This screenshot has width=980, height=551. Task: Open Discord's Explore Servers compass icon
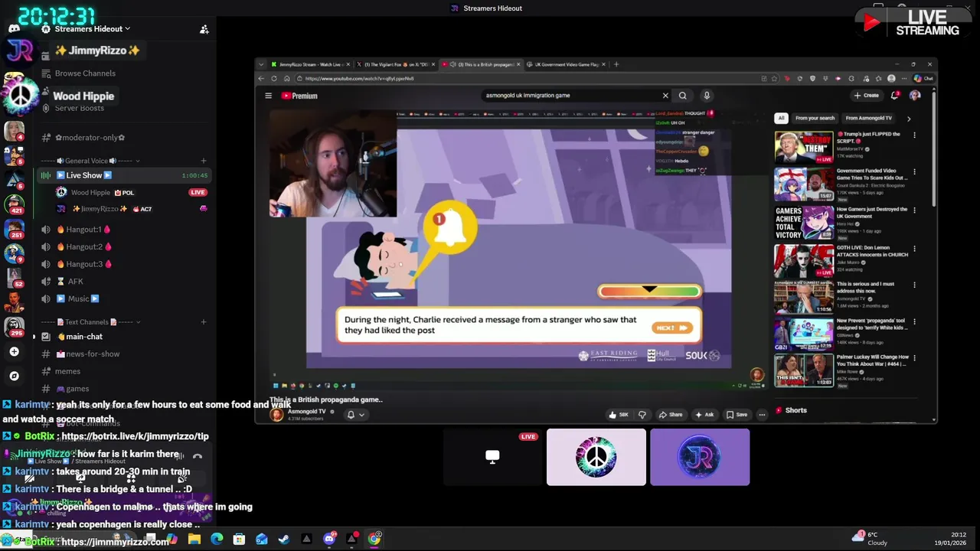[x=14, y=376]
